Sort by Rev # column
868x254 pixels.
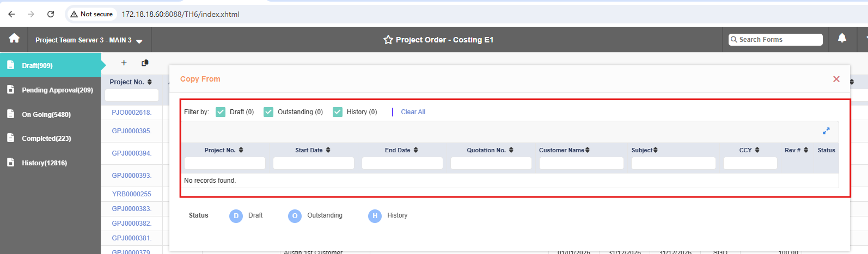click(806, 150)
